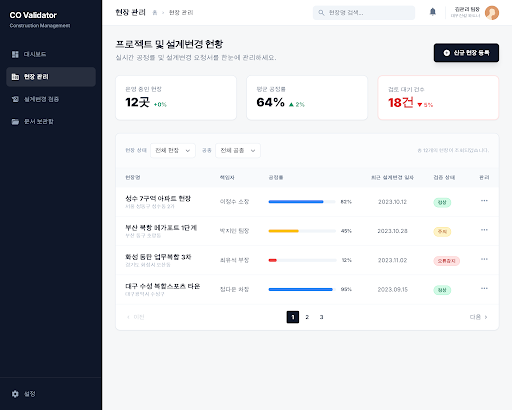
Task: Open more options for 부산 북항 row
Action: click(484, 230)
